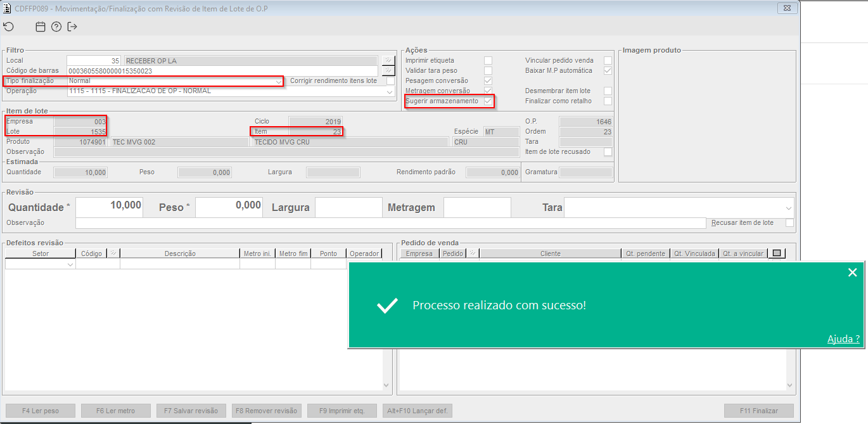Open the Tipo finalização dropdown
The height and width of the screenshot is (424, 868).
point(278,81)
